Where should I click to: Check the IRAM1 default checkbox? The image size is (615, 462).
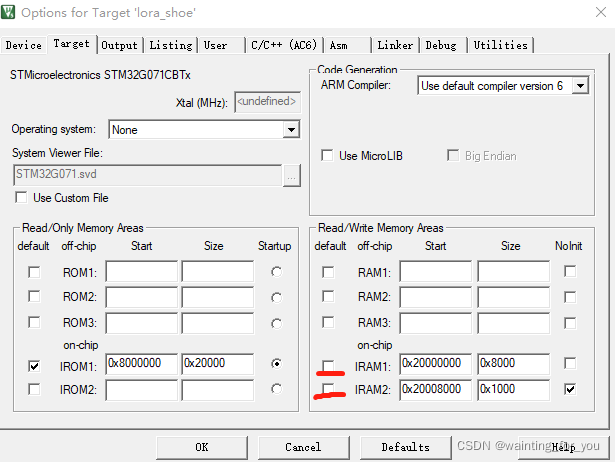click(328, 366)
